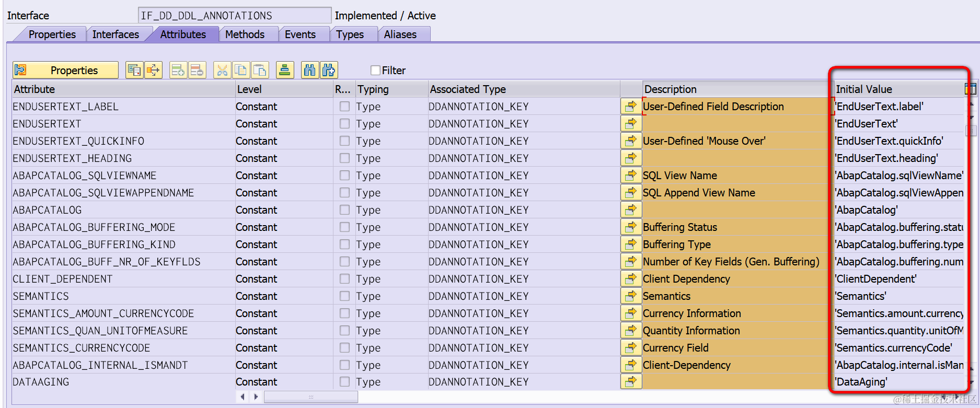Click the delete row icon
The image size is (980, 408).
197,70
